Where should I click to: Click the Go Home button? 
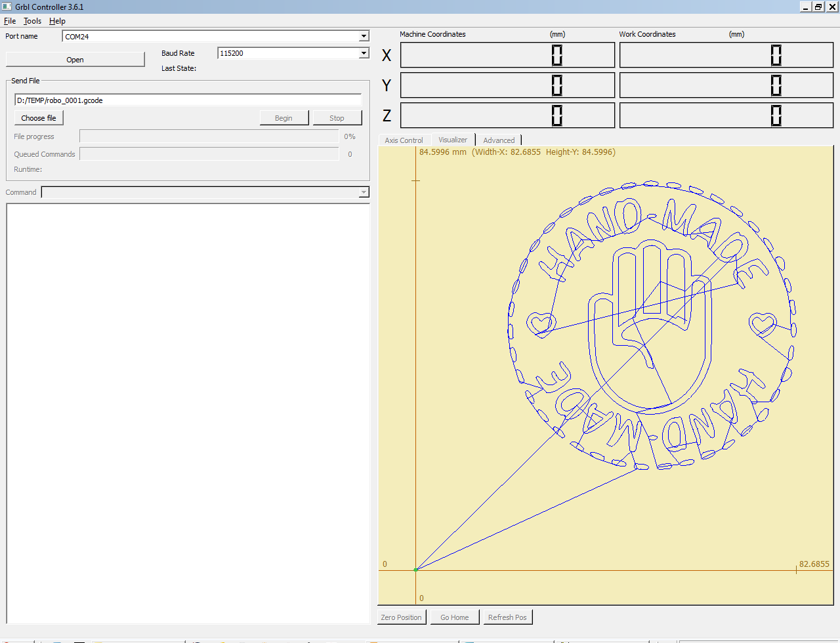[455, 617]
